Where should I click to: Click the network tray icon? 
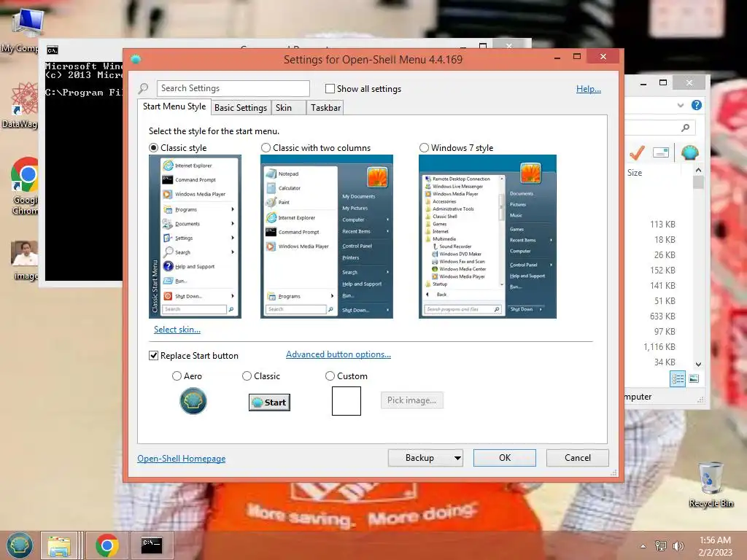pyautogui.click(x=661, y=546)
